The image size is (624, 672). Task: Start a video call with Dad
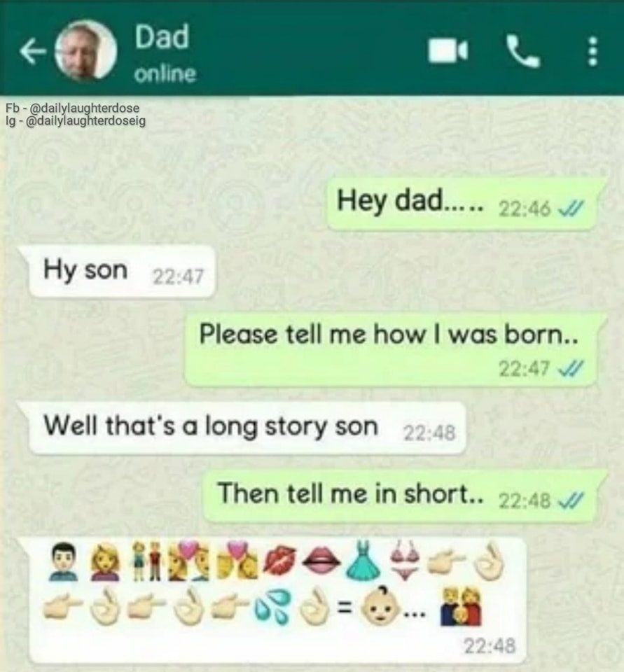pyautogui.click(x=448, y=51)
